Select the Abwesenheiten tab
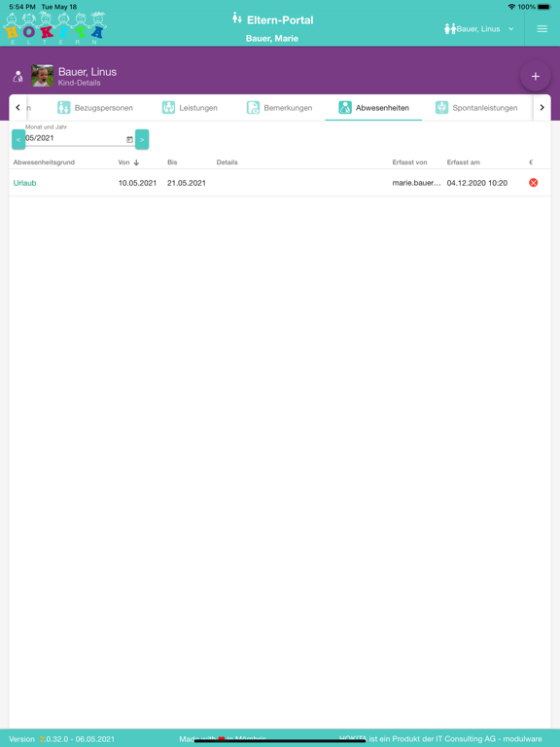Screen dimensions: 560x747 tap(373, 108)
